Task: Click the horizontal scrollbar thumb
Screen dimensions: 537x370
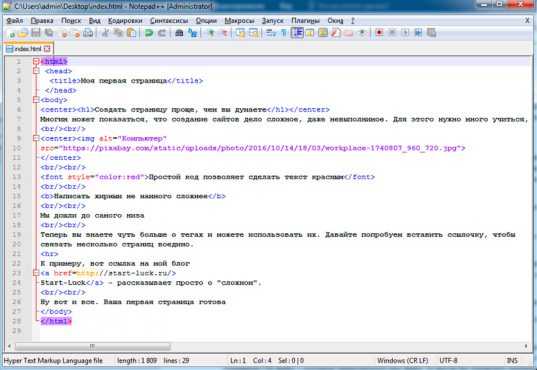Action: point(92,346)
